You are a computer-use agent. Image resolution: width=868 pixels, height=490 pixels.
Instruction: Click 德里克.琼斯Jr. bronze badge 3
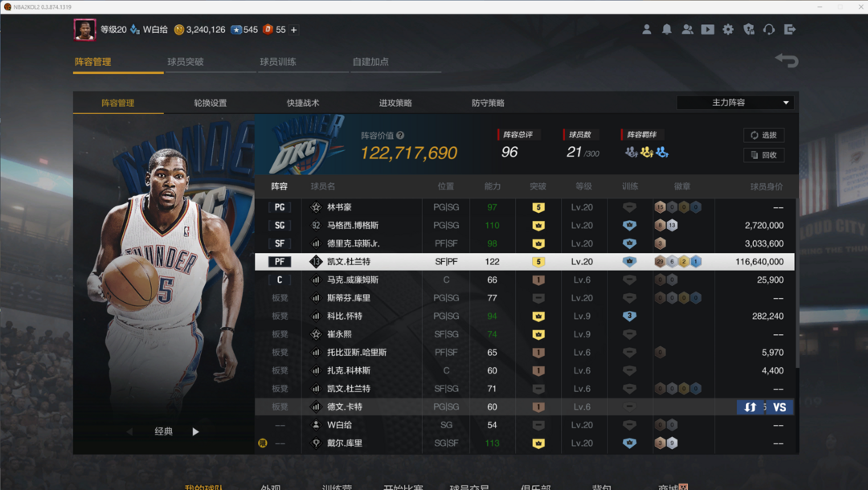pyautogui.click(x=660, y=243)
